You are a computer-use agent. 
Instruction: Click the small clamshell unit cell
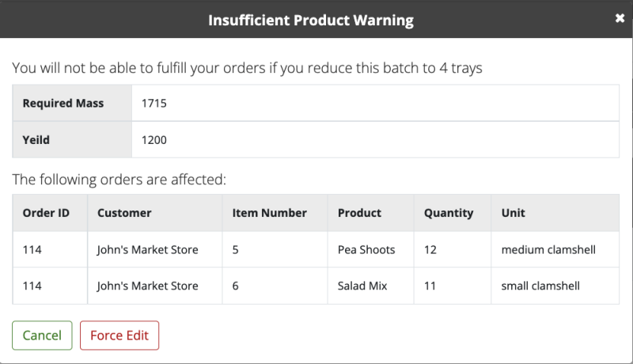pos(540,286)
